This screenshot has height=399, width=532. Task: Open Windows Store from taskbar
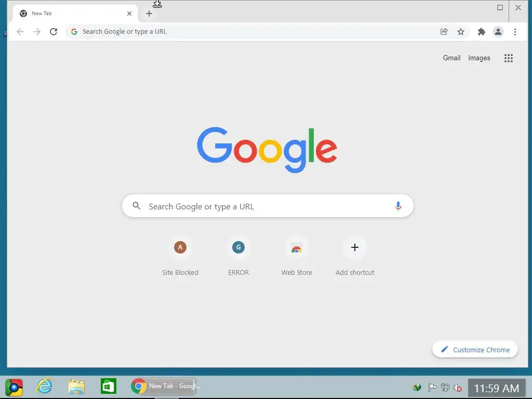click(x=109, y=386)
